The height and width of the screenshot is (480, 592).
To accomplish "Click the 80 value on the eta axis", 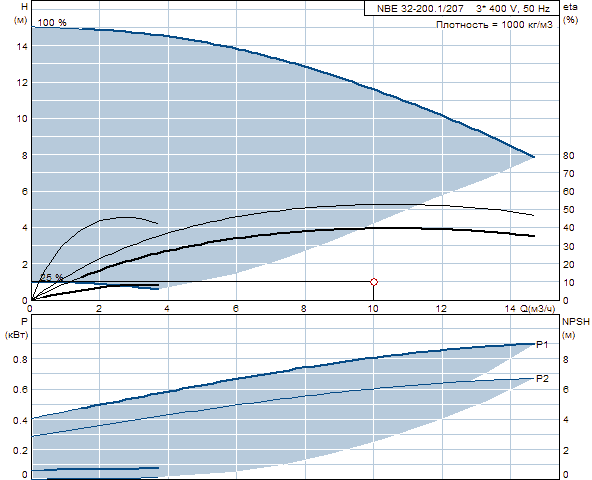I will pyautogui.click(x=569, y=155).
